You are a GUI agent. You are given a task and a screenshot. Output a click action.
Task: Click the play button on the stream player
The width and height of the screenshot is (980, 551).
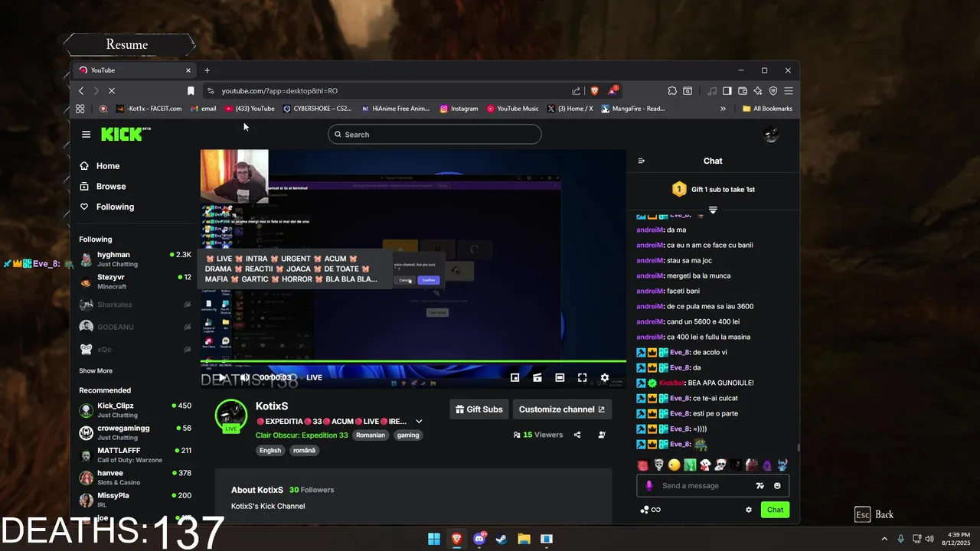pyautogui.click(x=222, y=377)
